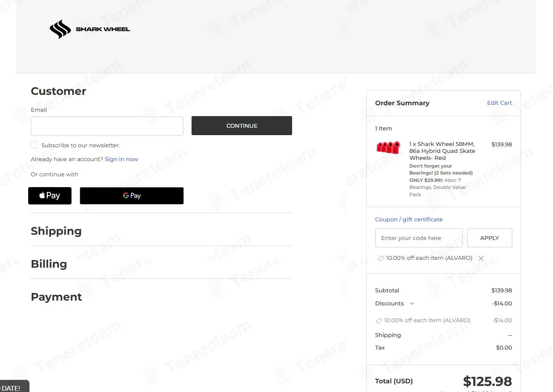This screenshot has width=553, height=392.
Task: Toggle the Coupon / gift certificate link
Action: 409,219
